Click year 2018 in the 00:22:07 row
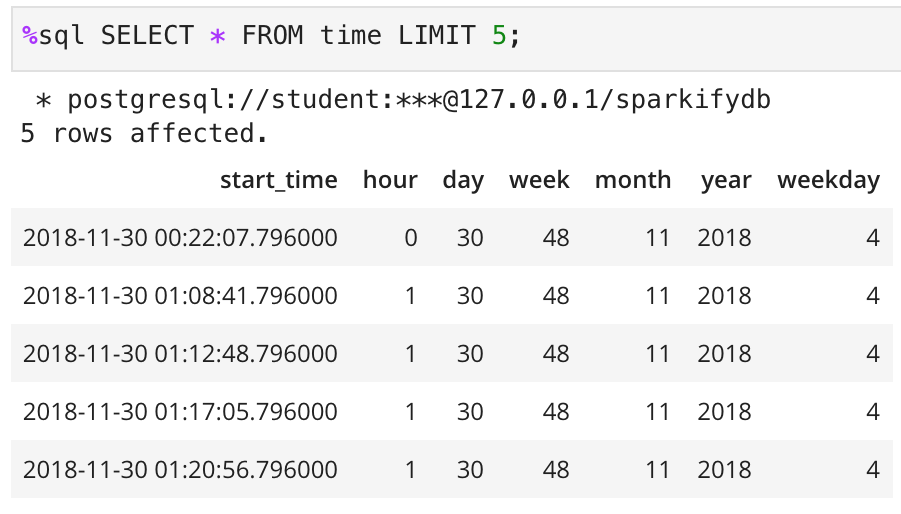Viewport: 901px width, 514px height. click(x=725, y=238)
